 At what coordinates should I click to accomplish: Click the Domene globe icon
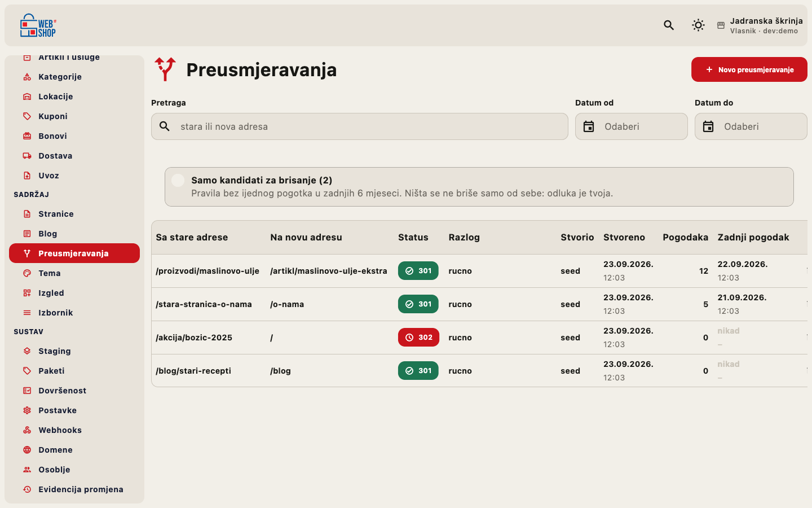click(27, 450)
